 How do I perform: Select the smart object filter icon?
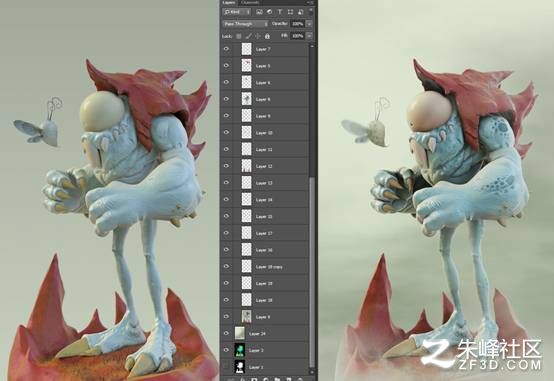(x=300, y=12)
